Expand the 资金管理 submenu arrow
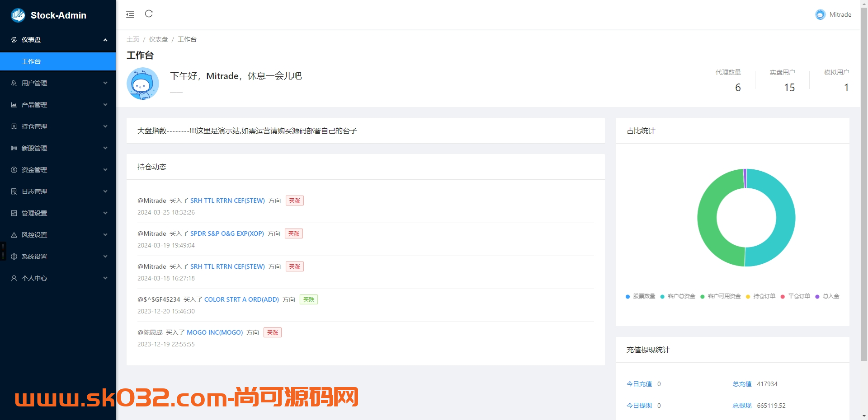868x420 pixels. pyautogui.click(x=105, y=170)
